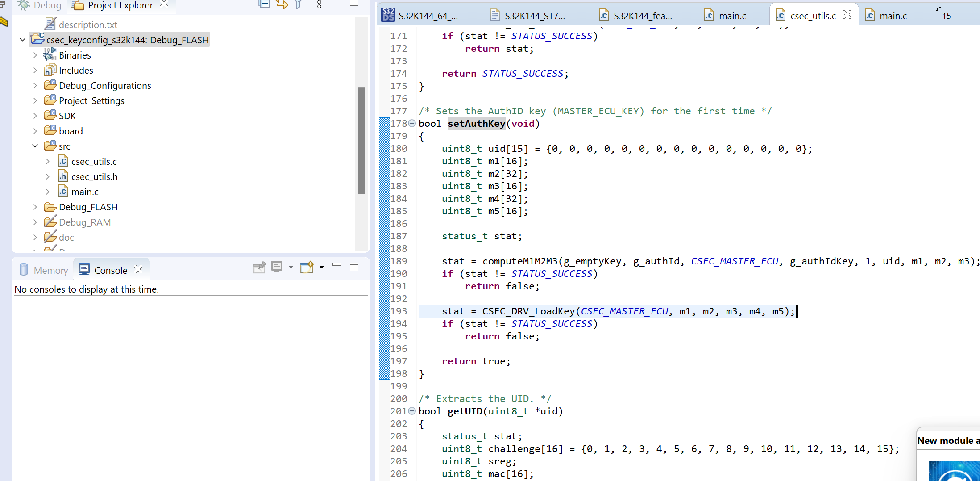The width and height of the screenshot is (980, 481).
Task: Collapse all nodes in Project Explorer
Action: (264, 4)
